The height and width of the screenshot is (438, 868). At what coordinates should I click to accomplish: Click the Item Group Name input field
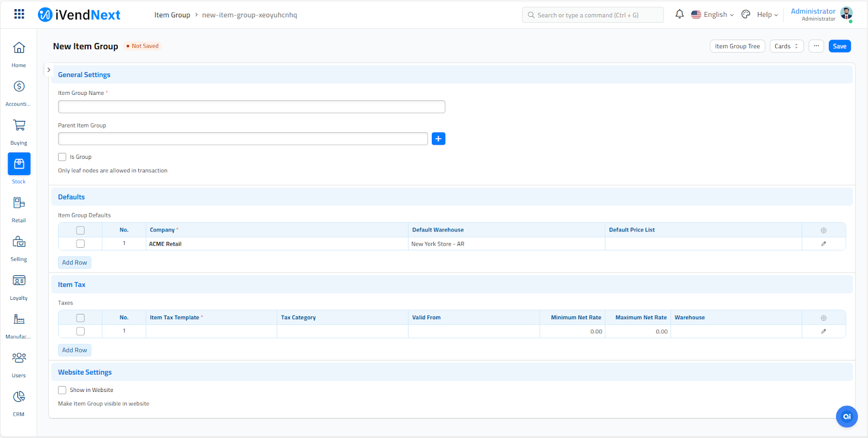point(251,107)
